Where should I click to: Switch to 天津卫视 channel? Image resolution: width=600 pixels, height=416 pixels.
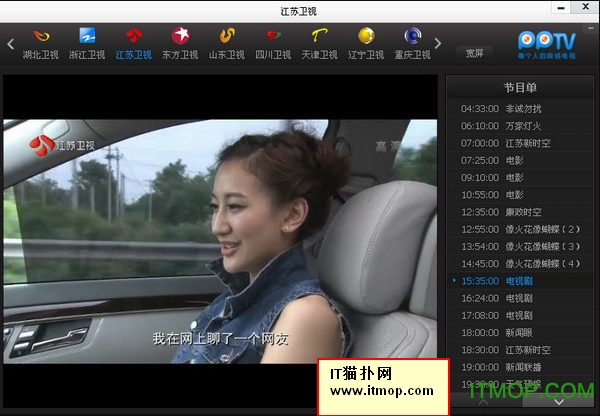320,43
